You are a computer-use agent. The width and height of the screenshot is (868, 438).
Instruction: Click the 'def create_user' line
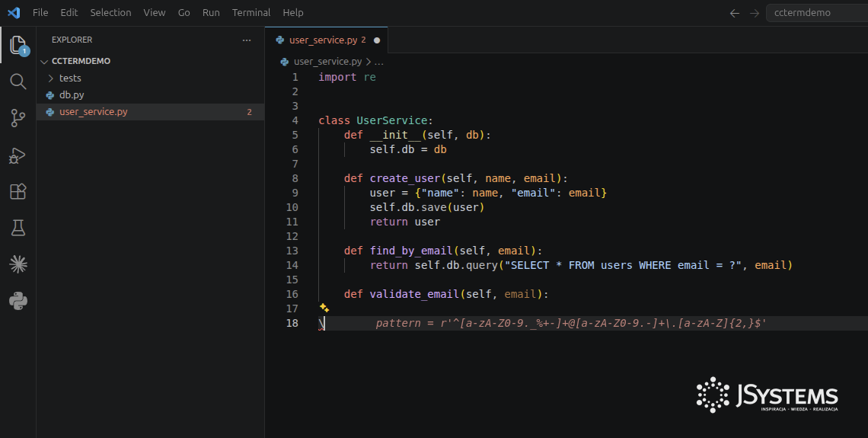pyautogui.click(x=455, y=177)
